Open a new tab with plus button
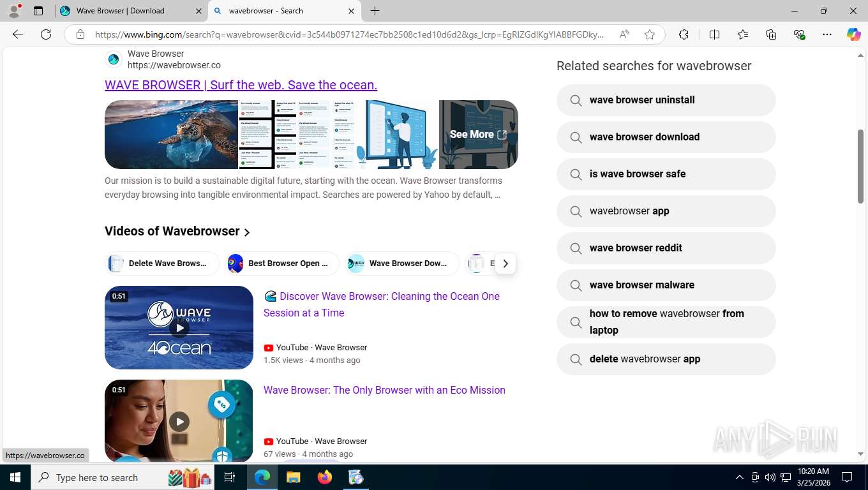This screenshot has width=868, height=490. click(x=375, y=11)
